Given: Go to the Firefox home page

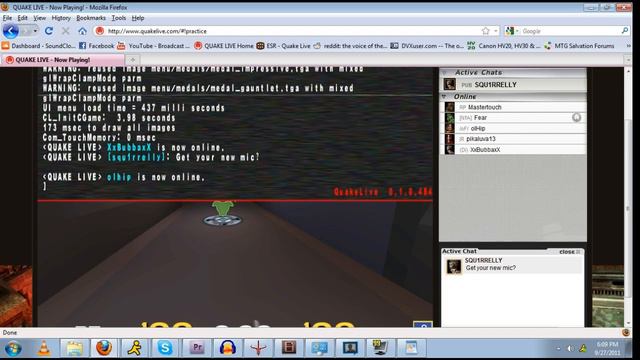Looking at the screenshot, I should pos(82,31).
